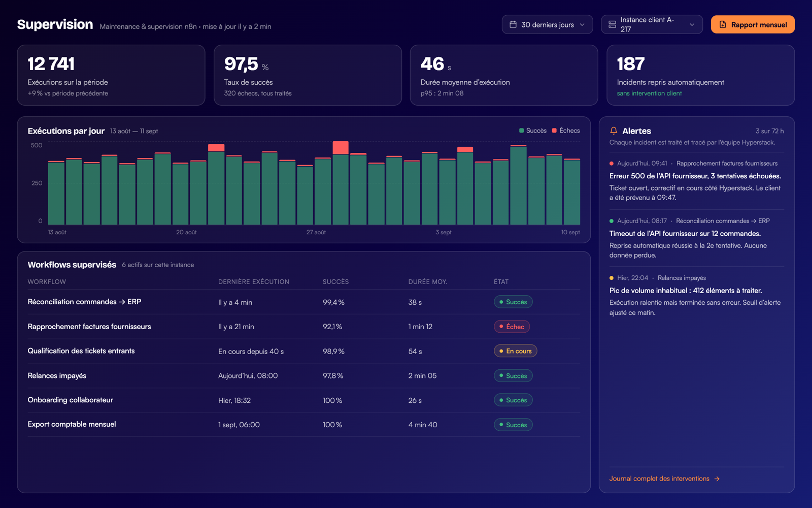The width and height of the screenshot is (812, 508).
Task: Click the document icon on Rapport mensuel
Action: click(x=723, y=24)
